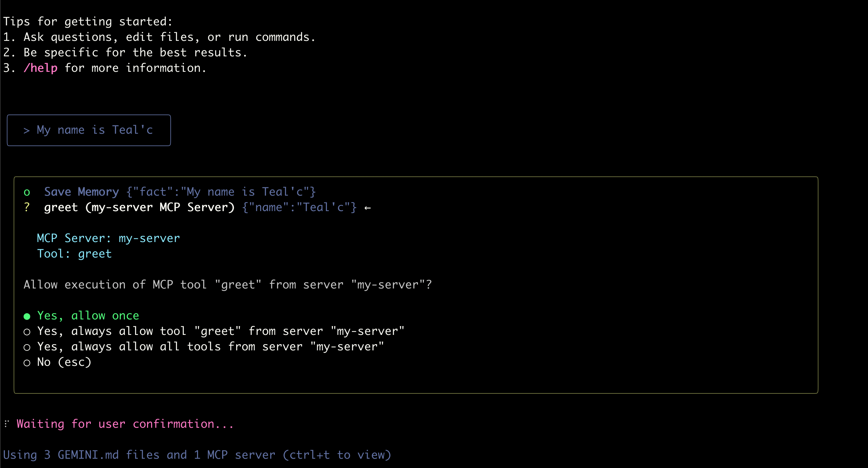The width and height of the screenshot is (868, 468).
Task: Click the "Allow execution of MCP tool" question text
Action: tap(227, 285)
